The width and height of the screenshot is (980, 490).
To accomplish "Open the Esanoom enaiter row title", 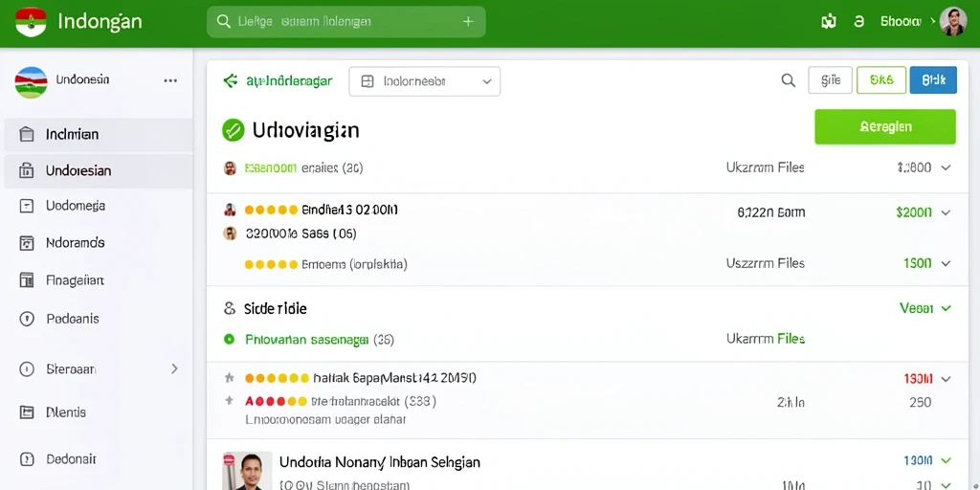I will tap(303, 167).
